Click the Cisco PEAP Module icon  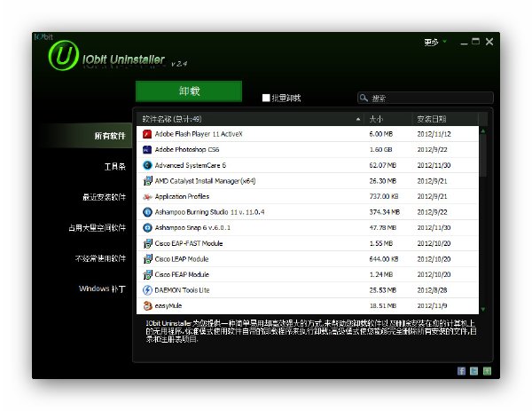point(147,274)
